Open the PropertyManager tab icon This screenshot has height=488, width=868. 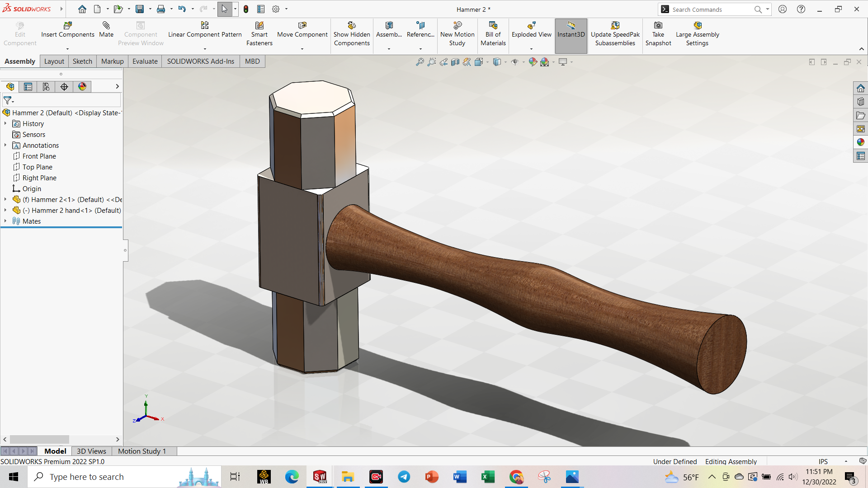click(x=28, y=87)
